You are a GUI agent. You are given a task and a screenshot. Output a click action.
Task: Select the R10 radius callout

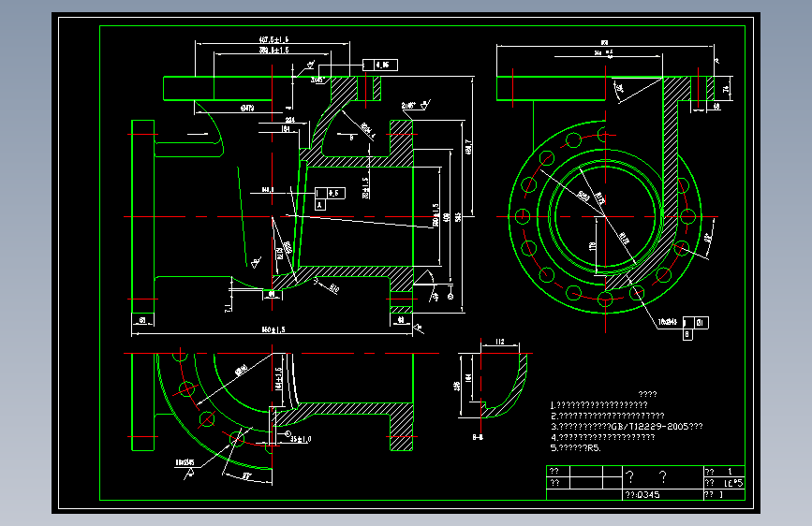[x=334, y=289]
